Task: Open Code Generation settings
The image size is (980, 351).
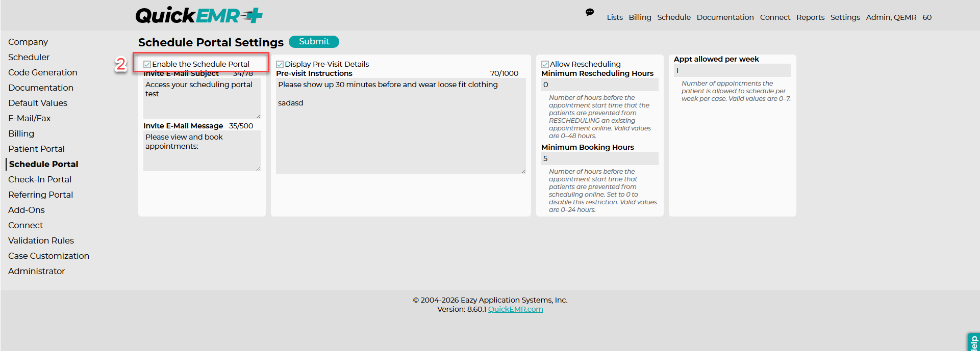Action: click(x=43, y=72)
